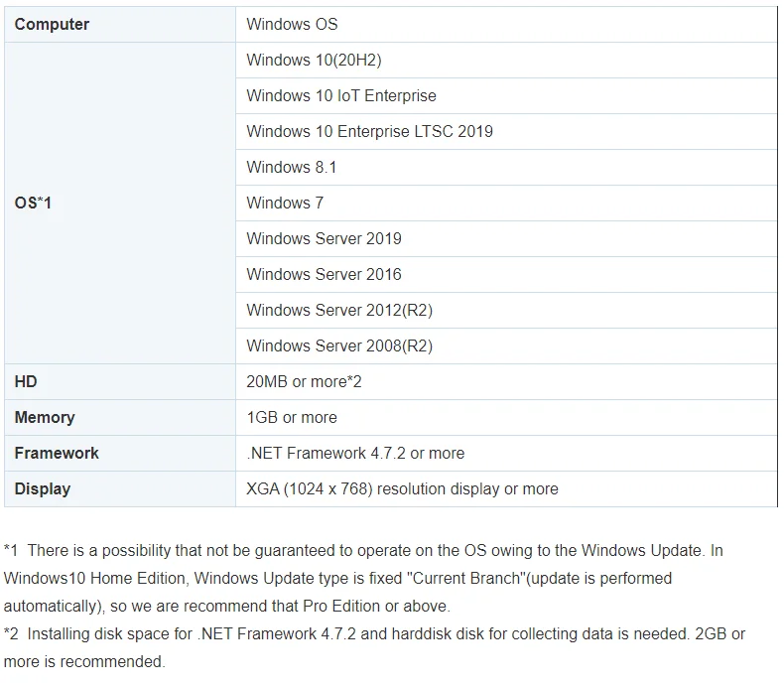Select Windows 10 Enterprise LTSC 2019 text
The width and height of the screenshot is (784, 688).
tap(369, 131)
